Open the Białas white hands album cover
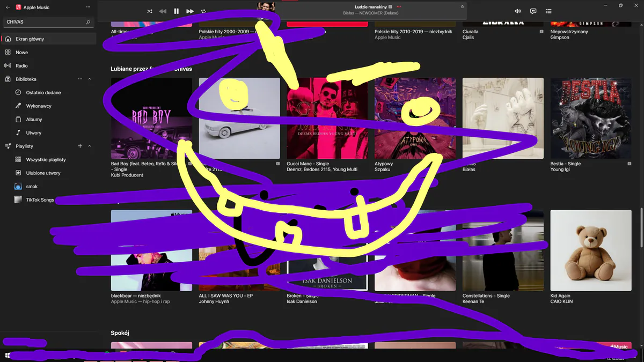 [503, 118]
